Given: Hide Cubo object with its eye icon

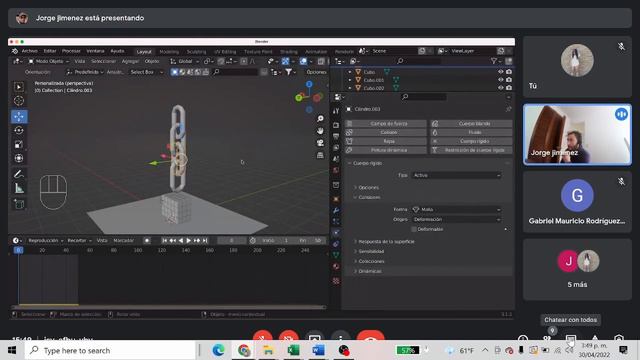Looking at the screenshot, I should [x=501, y=72].
